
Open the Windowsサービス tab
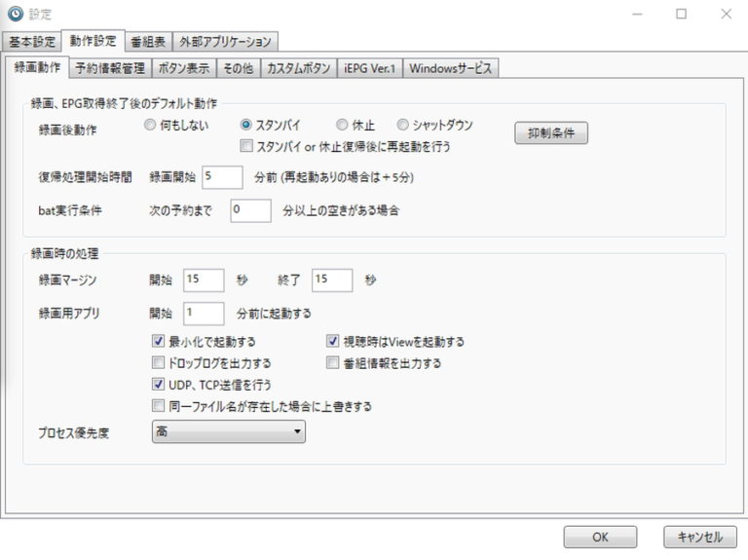(x=451, y=68)
